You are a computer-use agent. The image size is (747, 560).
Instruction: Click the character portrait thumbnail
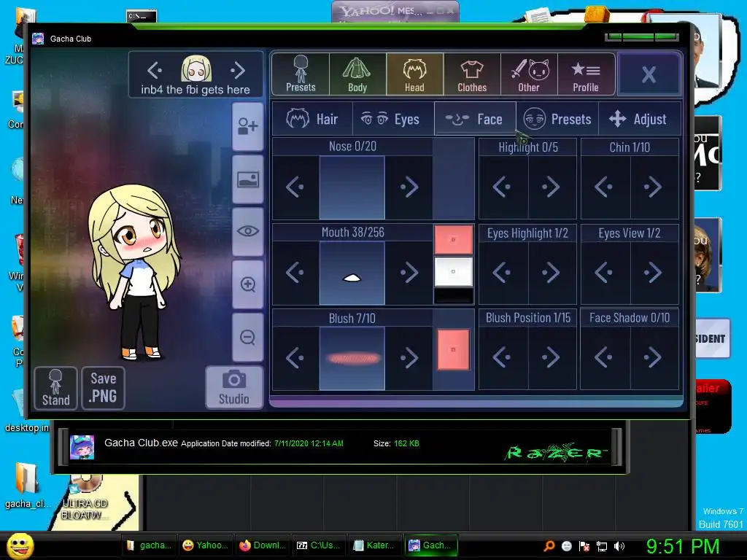pos(196,69)
